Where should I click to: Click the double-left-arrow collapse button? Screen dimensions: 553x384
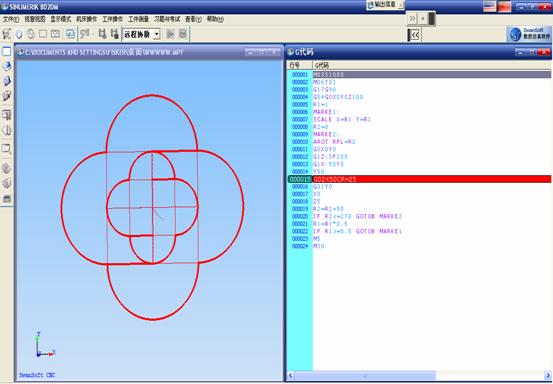tap(414, 35)
